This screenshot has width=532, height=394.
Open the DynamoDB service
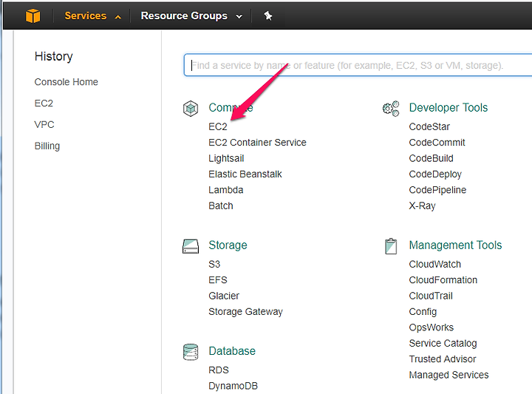coord(233,386)
